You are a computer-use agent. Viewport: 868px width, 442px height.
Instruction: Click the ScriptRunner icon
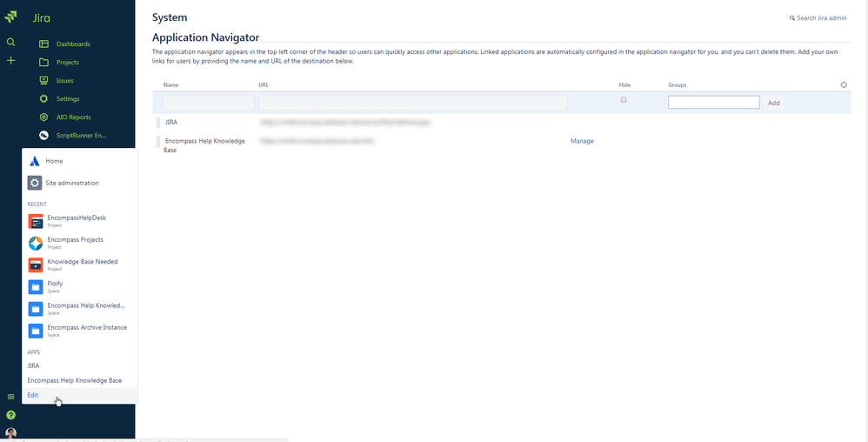(x=43, y=135)
